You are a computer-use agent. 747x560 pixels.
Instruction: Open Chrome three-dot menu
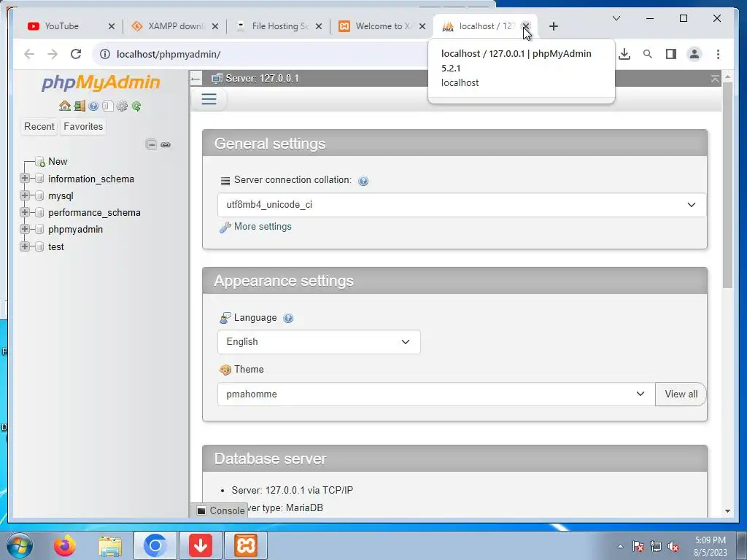[718, 54]
